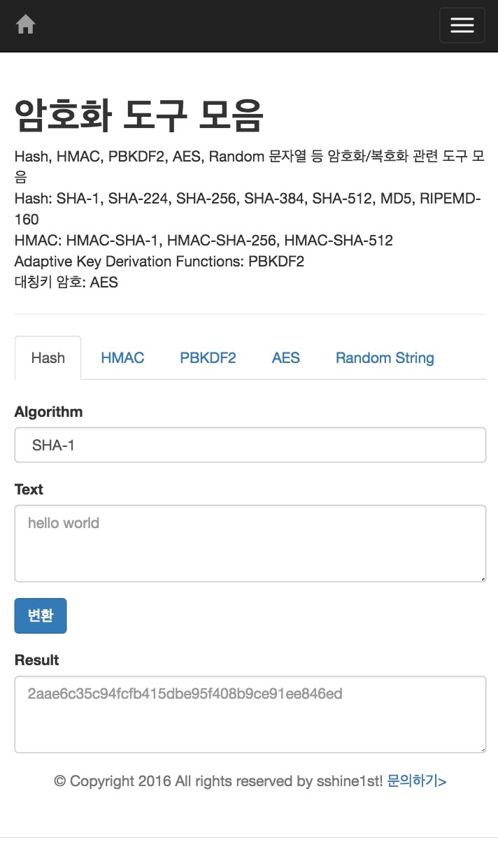Expand the Algorithm SHA-1 dropdown

pos(250,445)
